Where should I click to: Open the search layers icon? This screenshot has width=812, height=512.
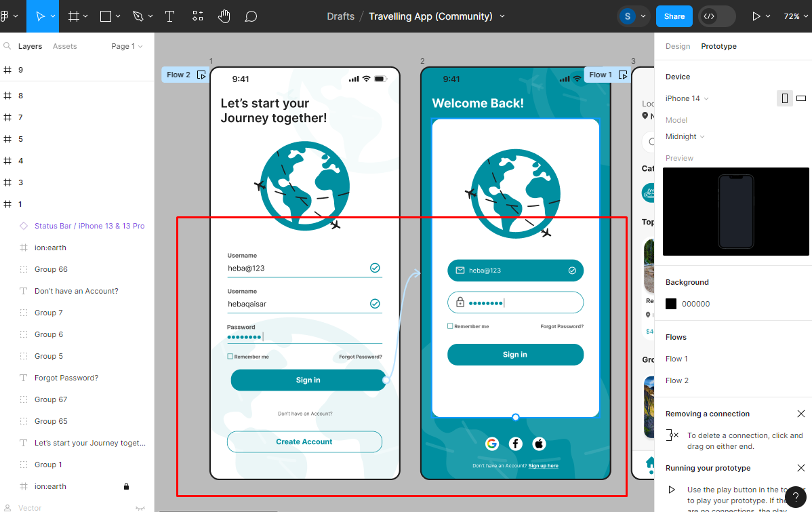(x=7, y=46)
